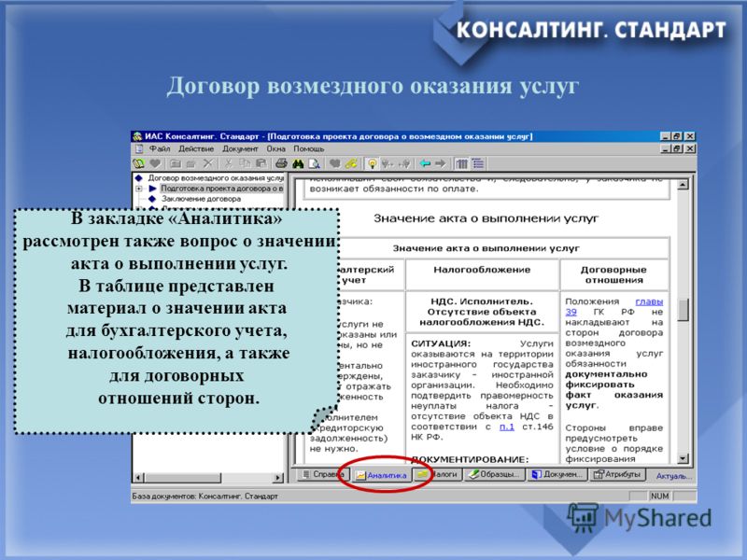Click the app icon in the title bar

[x=137, y=136]
